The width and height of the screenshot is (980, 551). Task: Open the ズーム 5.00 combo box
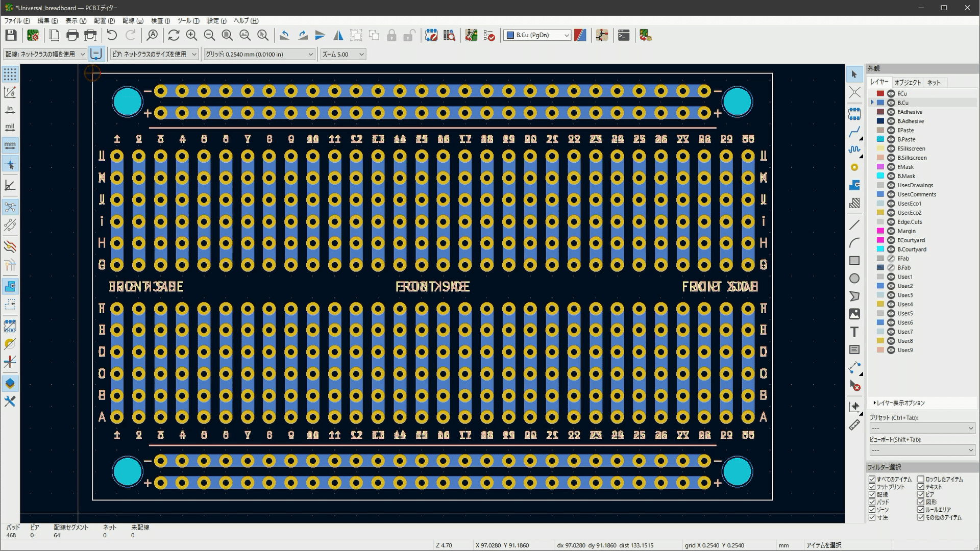tap(342, 54)
